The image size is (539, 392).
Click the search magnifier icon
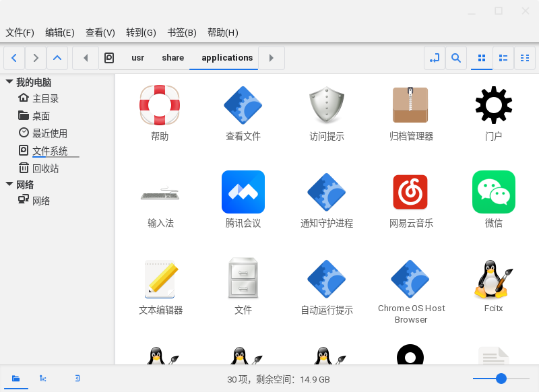click(456, 58)
